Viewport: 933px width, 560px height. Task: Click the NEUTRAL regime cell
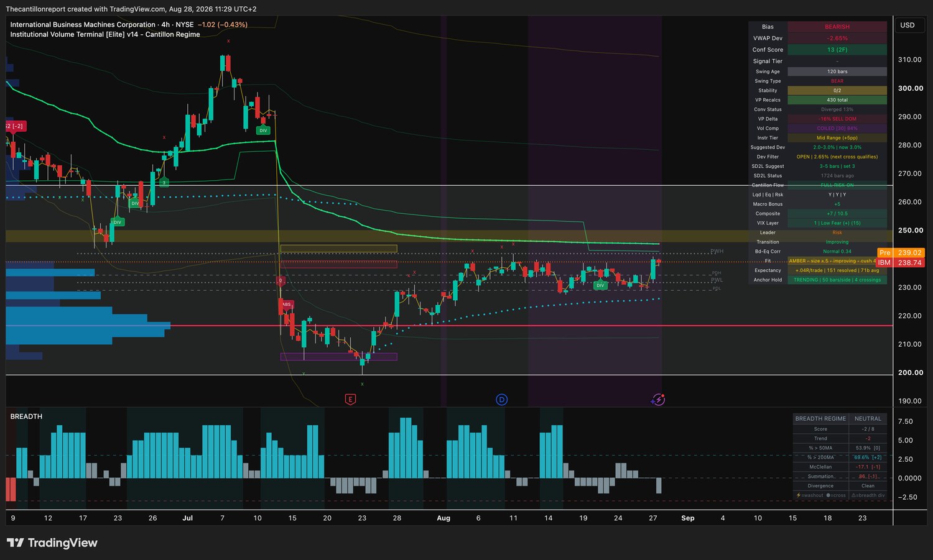[x=868, y=419]
